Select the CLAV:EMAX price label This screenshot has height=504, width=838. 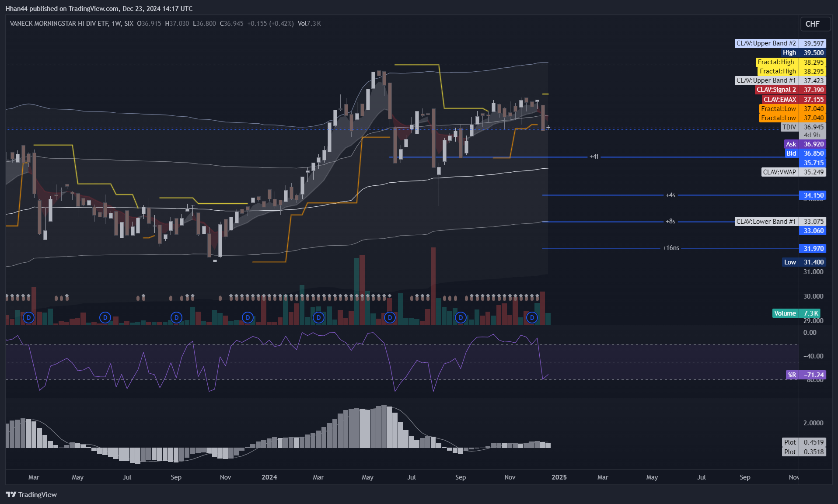coord(794,99)
